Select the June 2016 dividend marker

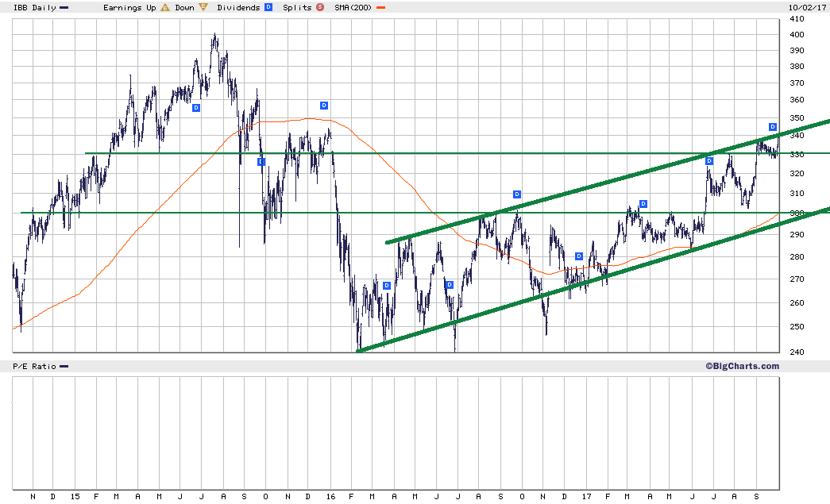coord(450,285)
